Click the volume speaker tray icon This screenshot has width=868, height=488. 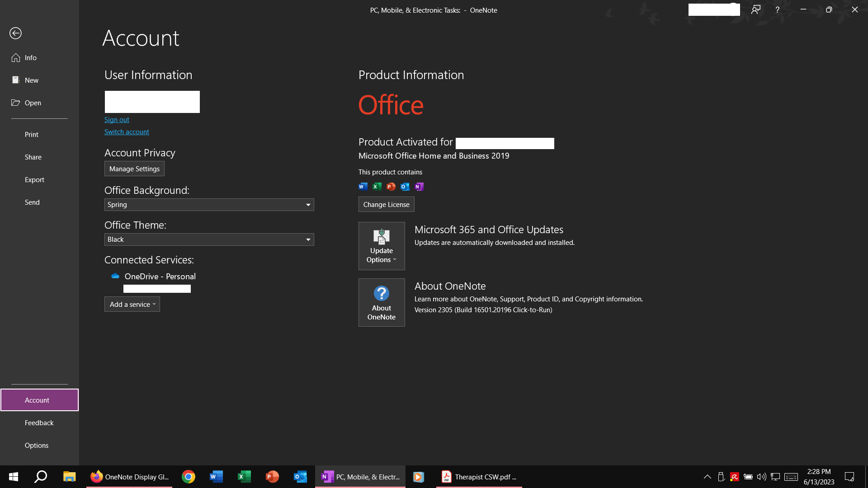762,477
